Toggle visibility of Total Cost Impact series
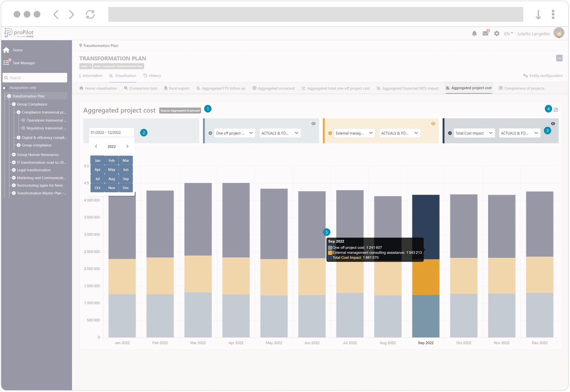 (553, 124)
